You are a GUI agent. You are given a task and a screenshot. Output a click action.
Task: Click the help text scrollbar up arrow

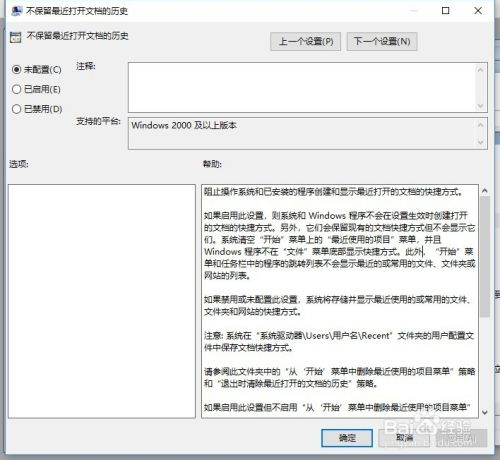point(485,191)
